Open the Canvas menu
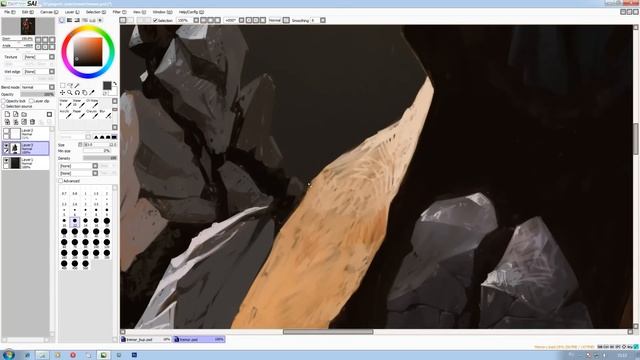The width and height of the screenshot is (640, 360). pos(49,12)
